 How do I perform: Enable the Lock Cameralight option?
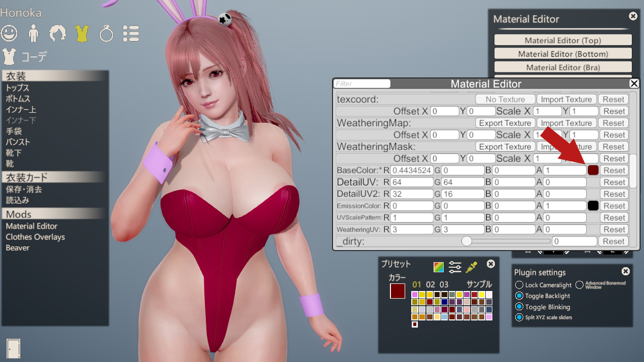click(519, 285)
